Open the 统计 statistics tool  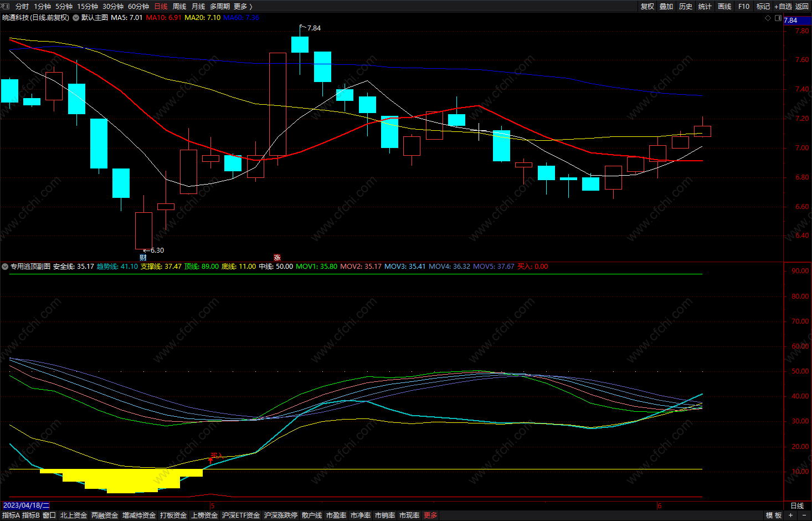click(x=705, y=7)
